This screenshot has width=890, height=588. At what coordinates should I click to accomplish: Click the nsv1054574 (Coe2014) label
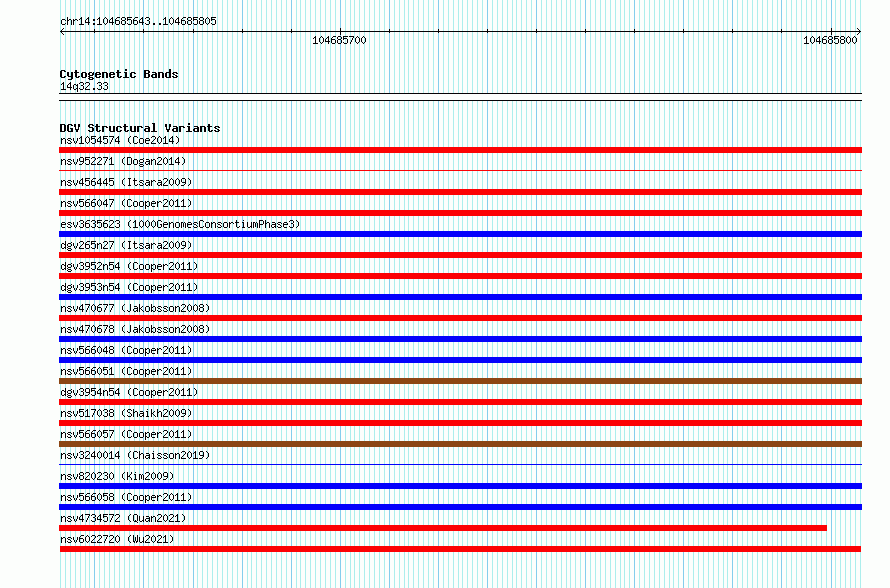pos(120,140)
